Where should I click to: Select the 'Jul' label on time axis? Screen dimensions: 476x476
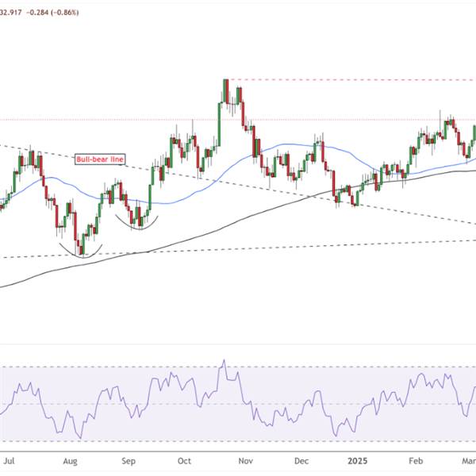coord(9,461)
